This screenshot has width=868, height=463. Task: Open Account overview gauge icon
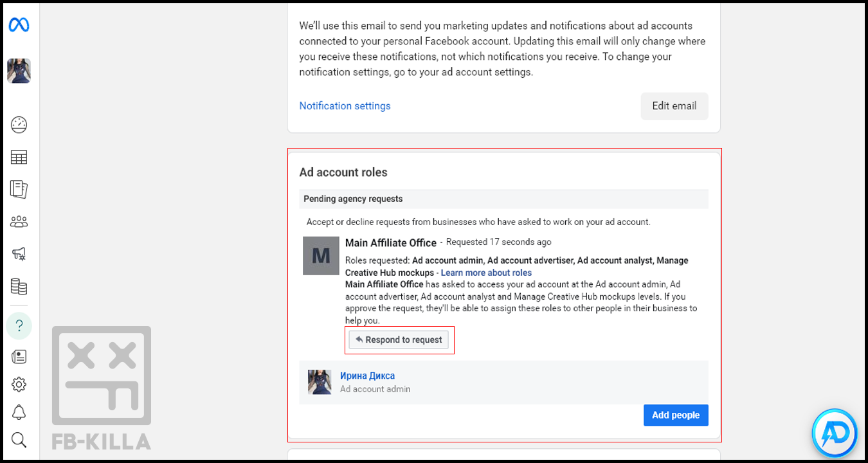19,125
